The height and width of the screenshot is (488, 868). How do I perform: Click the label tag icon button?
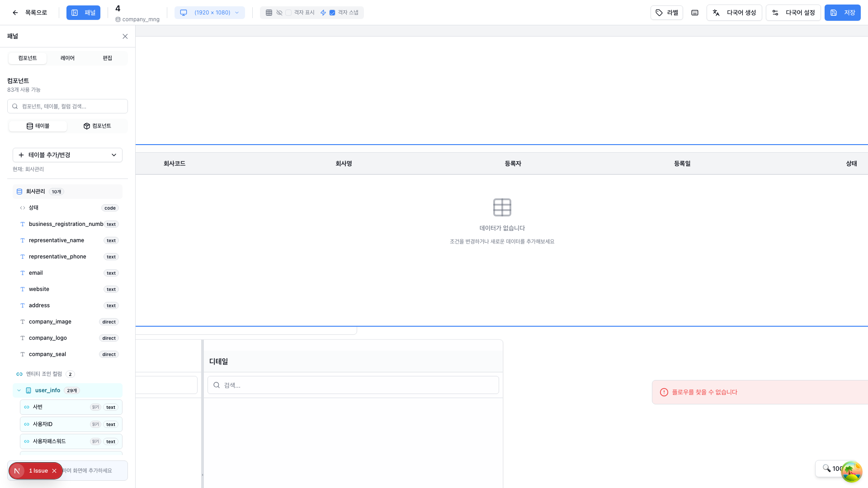pyautogui.click(x=659, y=13)
